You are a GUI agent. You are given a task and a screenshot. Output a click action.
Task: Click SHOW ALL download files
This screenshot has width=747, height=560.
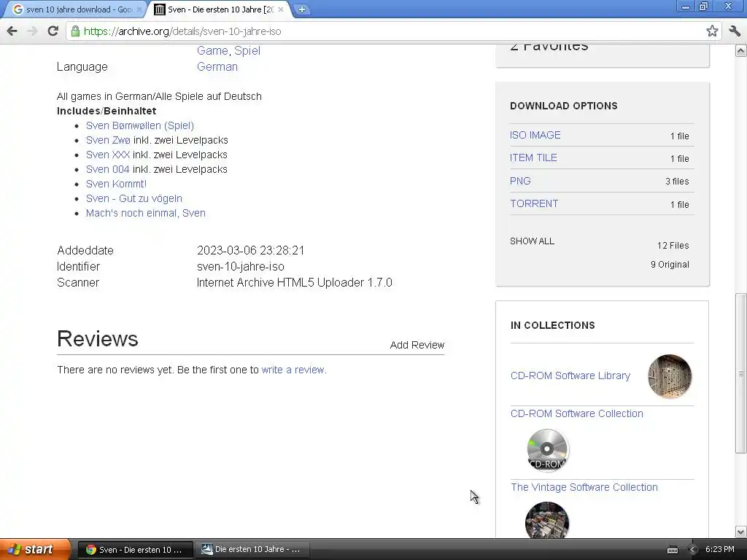[532, 241]
